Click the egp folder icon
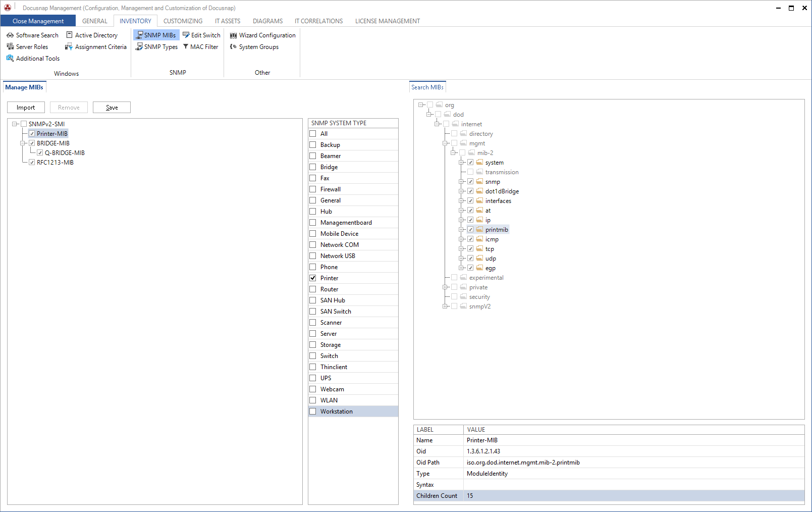The image size is (812, 512). [x=479, y=268]
